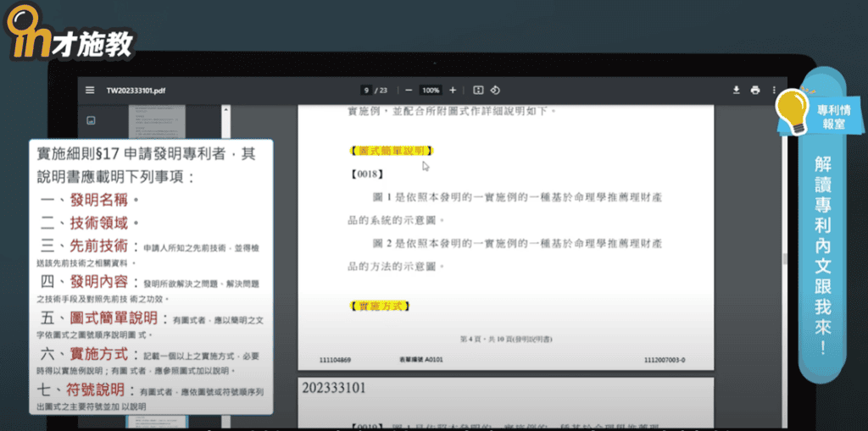Open the three-dot more actions menu

coord(774,90)
